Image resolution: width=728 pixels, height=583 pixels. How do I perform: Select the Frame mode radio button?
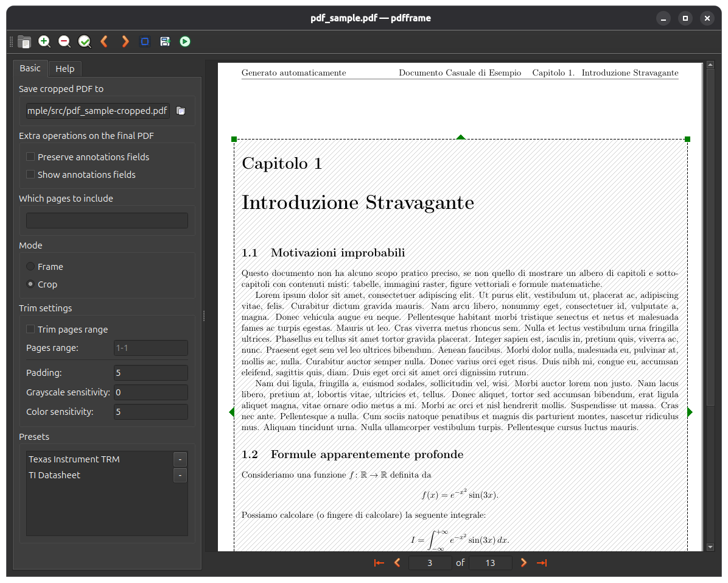click(x=30, y=266)
